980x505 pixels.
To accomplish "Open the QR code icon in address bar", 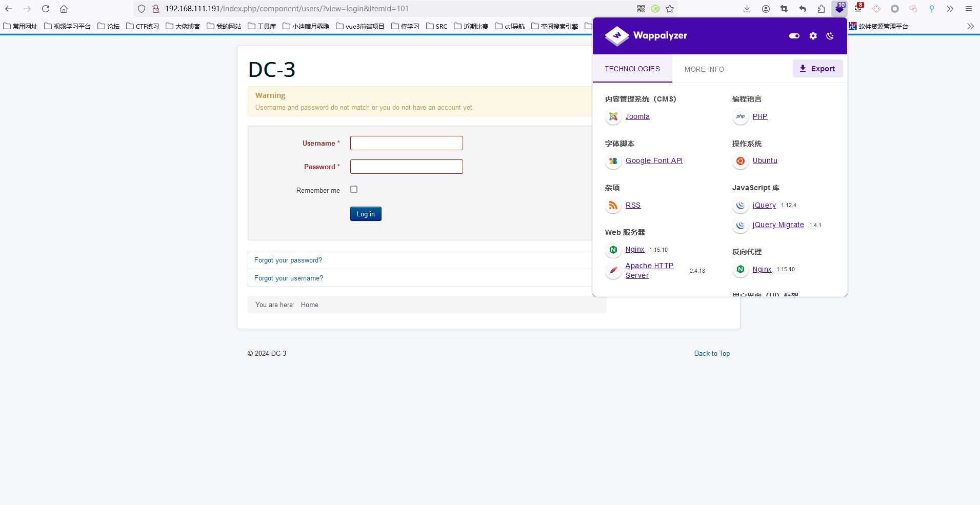I will tap(641, 9).
